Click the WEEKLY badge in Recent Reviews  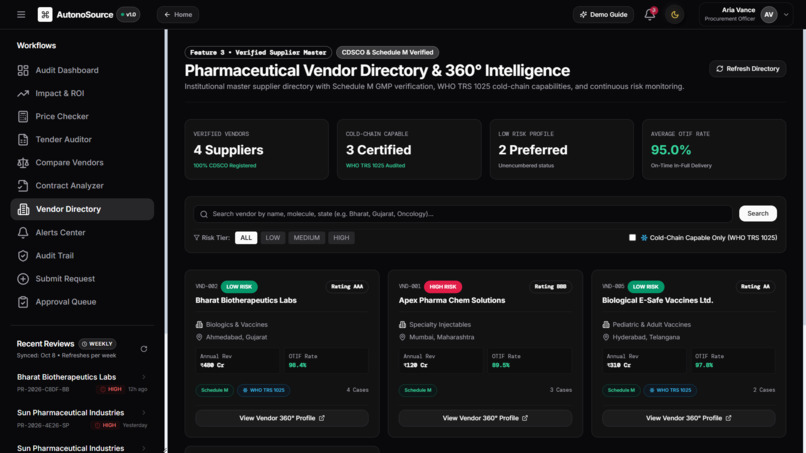click(97, 343)
